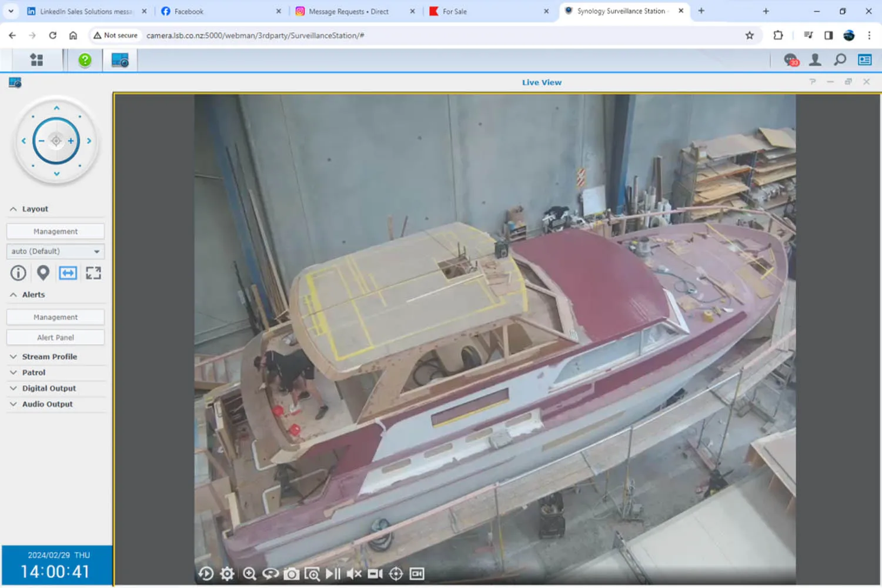This screenshot has width=882, height=588.
Task: Unmute the camera audio speaker icon
Action: click(x=354, y=574)
